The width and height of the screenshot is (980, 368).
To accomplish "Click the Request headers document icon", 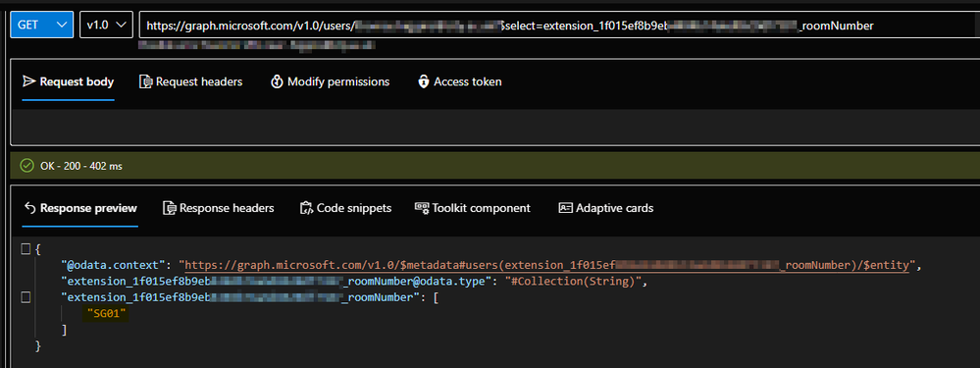I will 145,81.
